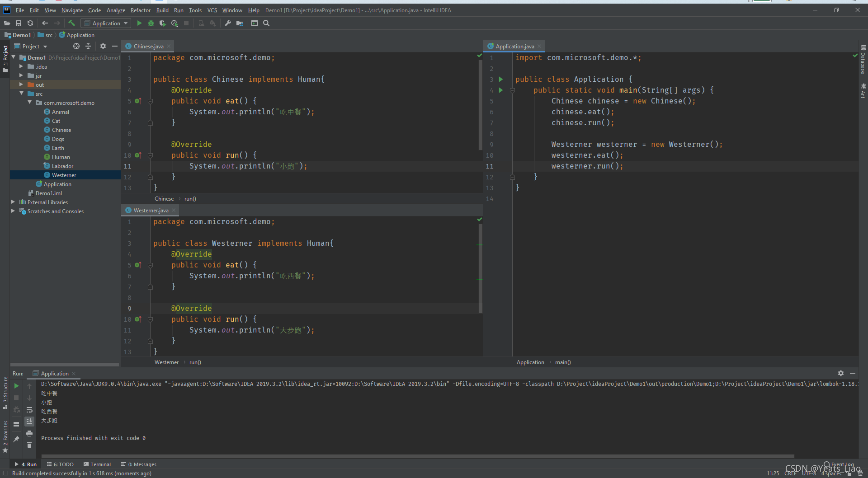This screenshot has height=478, width=868.
Task: Click the Build Project hammer icon
Action: click(x=71, y=23)
